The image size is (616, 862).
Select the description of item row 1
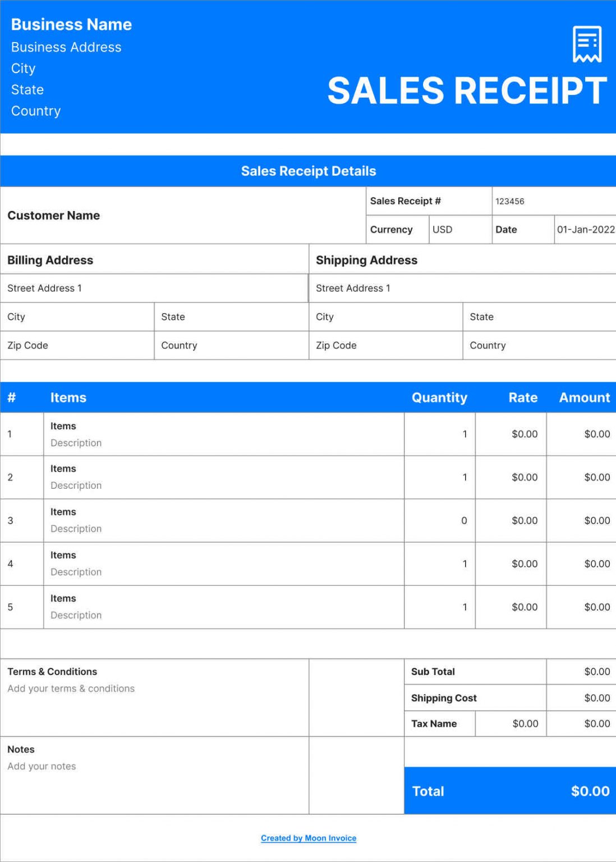[76, 443]
